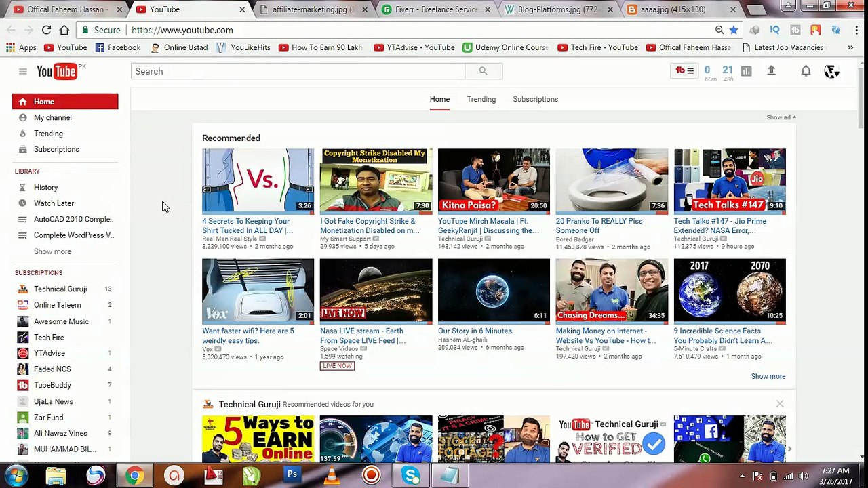Reload the page in Chrome
868x488 pixels.
coord(46,30)
